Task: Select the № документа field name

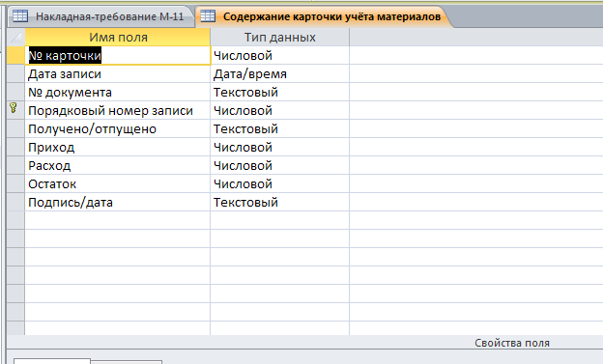Action: coord(118,93)
